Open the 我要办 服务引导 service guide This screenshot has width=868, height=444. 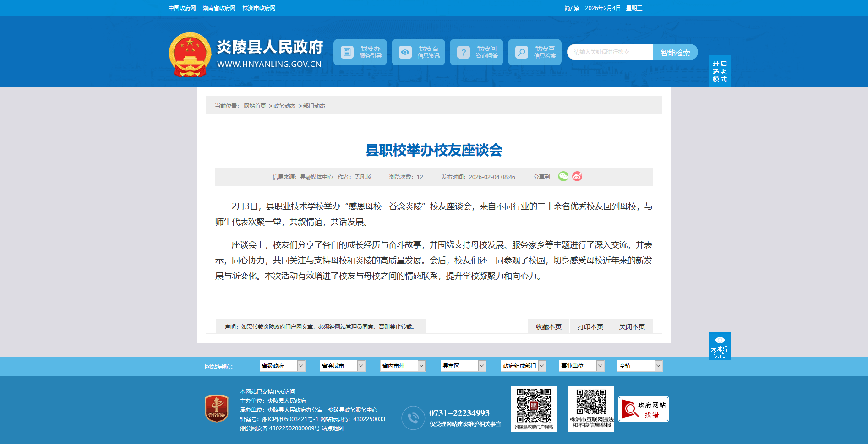point(360,52)
